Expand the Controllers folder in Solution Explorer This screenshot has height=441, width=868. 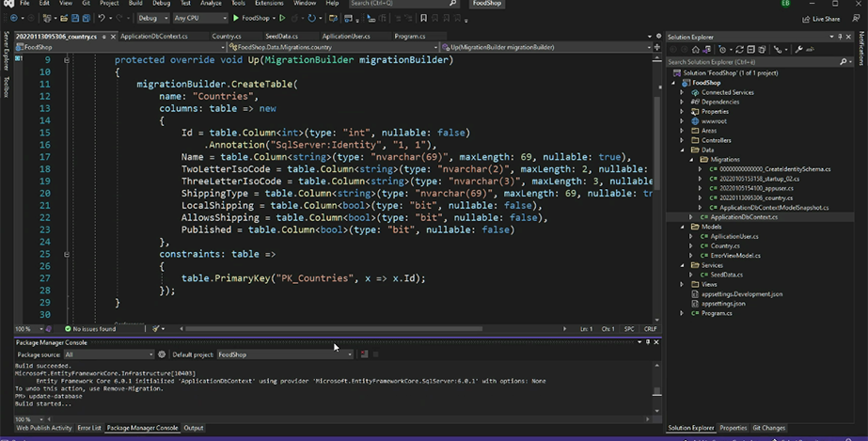tap(682, 140)
